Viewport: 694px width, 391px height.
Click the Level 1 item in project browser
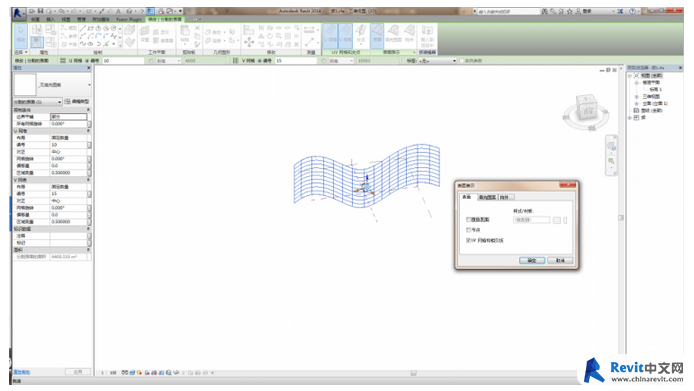click(x=656, y=89)
